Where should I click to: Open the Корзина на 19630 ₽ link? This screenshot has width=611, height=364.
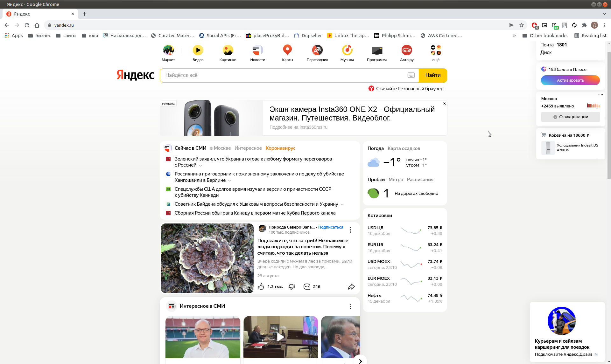[x=569, y=135]
